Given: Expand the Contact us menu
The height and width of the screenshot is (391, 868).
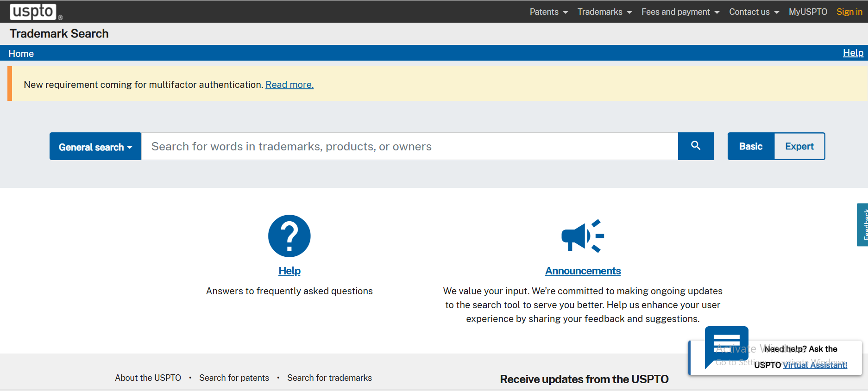Looking at the screenshot, I should pyautogui.click(x=754, y=12).
